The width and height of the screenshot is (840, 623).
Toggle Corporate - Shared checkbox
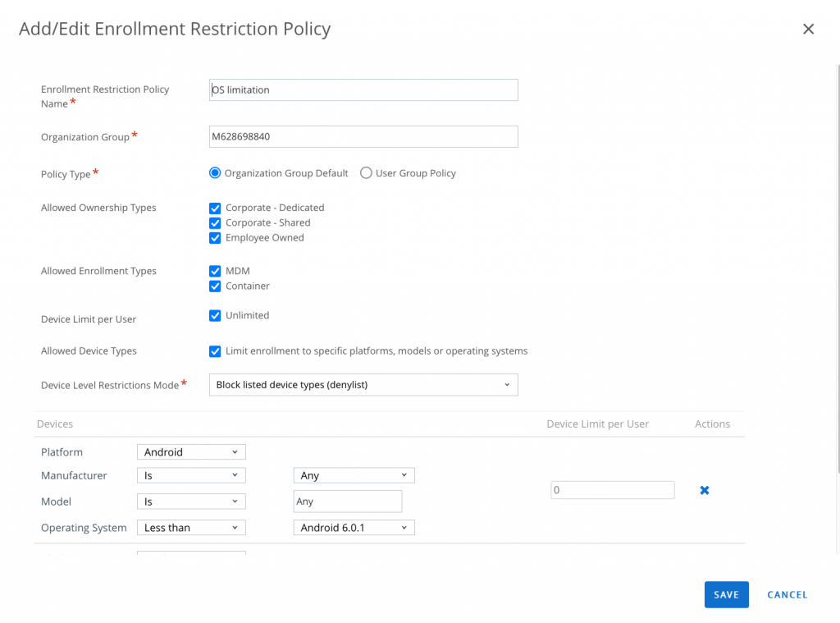tap(215, 222)
